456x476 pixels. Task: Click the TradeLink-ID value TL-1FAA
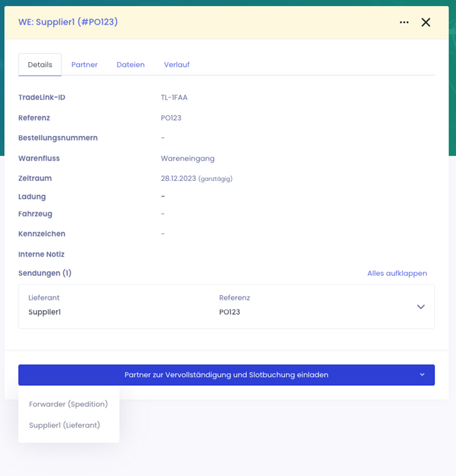point(174,98)
